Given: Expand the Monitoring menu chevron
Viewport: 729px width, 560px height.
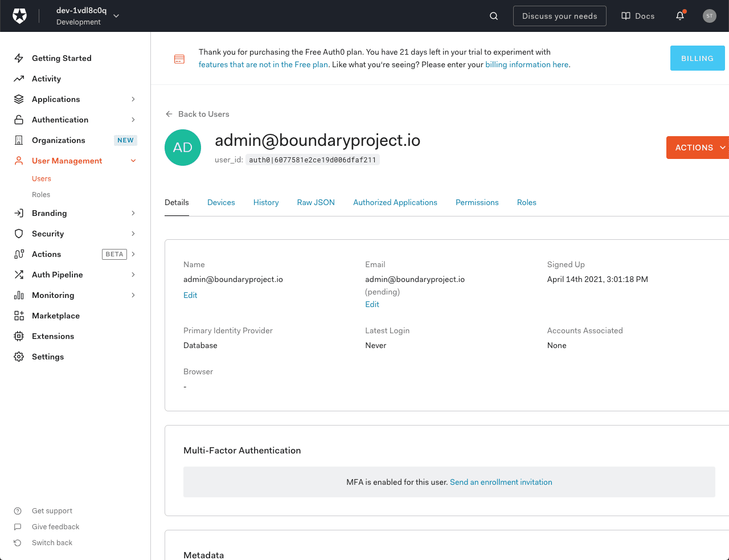Looking at the screenshot, I should (x=133, y=295).
